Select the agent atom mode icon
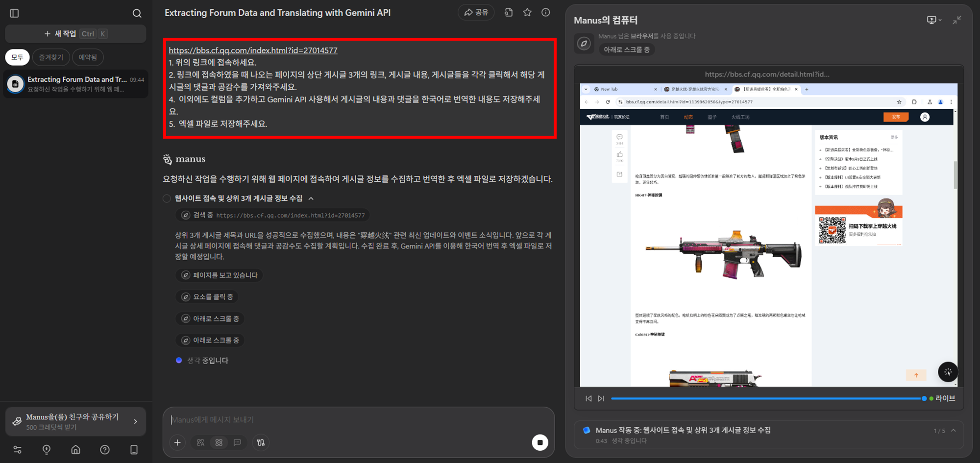 tap(219, 442)
